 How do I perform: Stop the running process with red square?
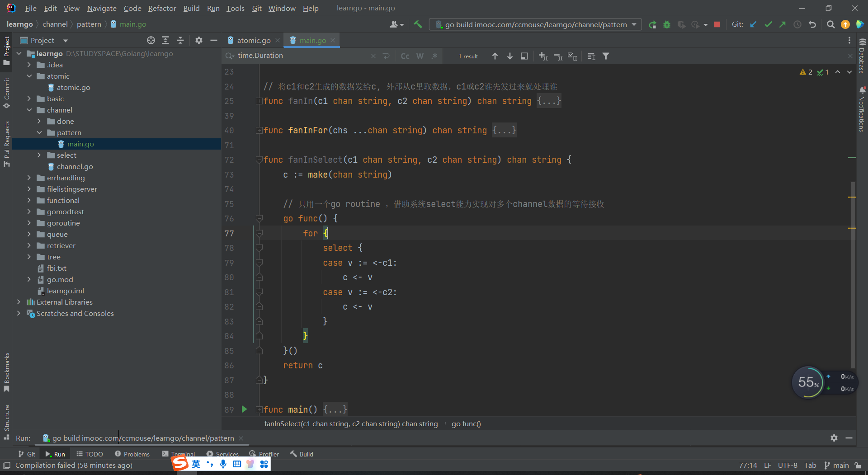717,24
